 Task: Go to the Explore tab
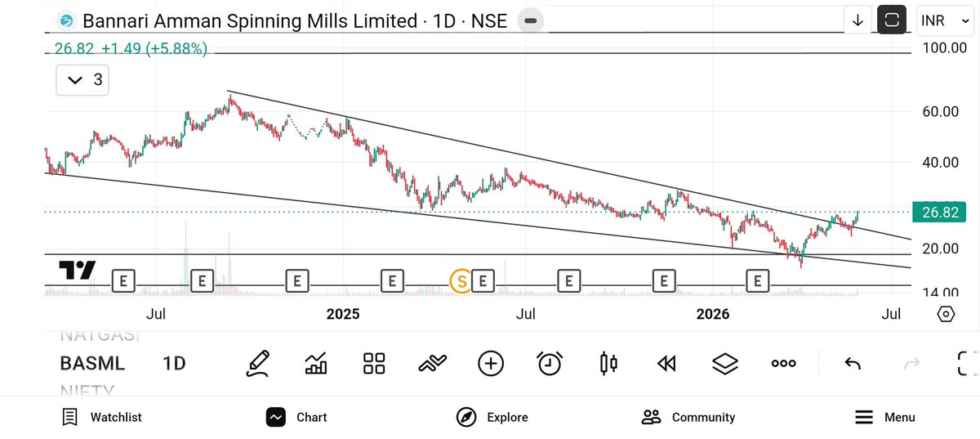click(x=492, y=417)
